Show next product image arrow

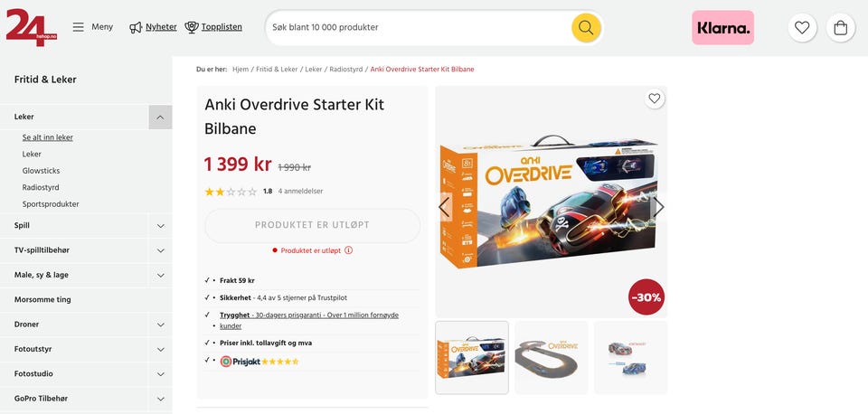click(657, 207)
